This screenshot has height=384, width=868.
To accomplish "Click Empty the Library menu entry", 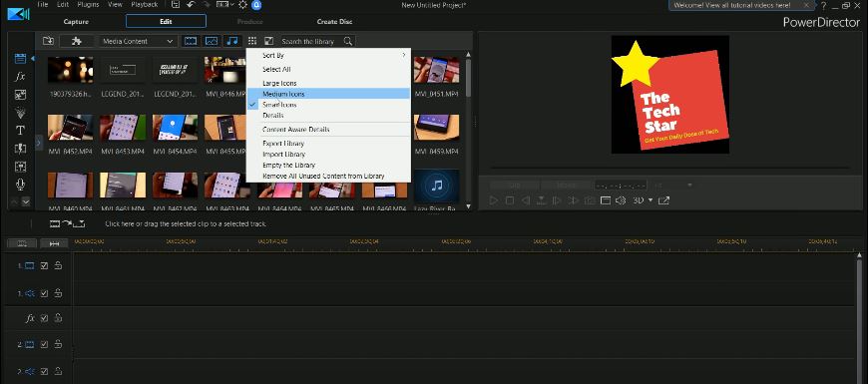I will pos(329,165).
